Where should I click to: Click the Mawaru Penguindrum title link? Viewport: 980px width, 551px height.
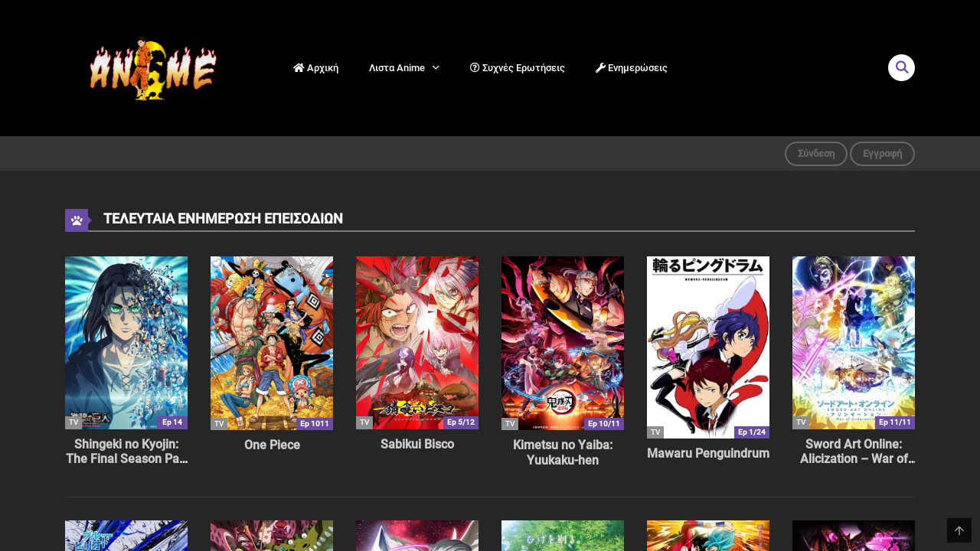(x=708, y=453)
